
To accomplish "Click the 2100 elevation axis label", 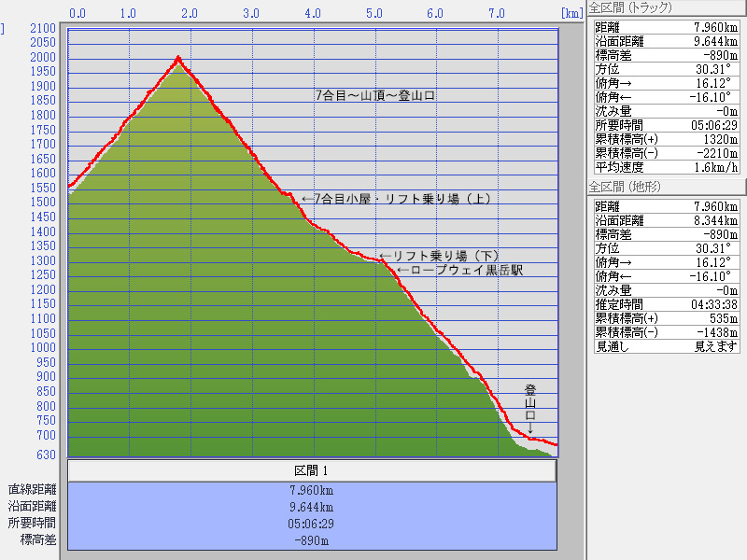I will pyautogui.click(x=42, y=28).
